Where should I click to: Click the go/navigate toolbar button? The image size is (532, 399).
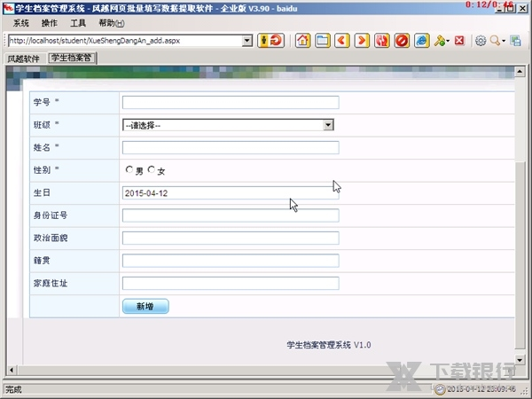click(270, 41)
